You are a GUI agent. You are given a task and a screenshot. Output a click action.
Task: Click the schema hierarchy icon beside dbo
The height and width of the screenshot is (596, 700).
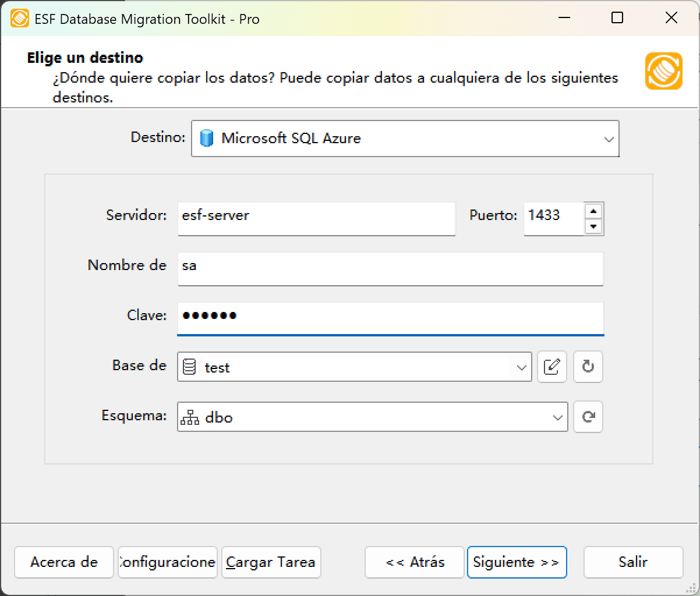[x=190, y=417]
